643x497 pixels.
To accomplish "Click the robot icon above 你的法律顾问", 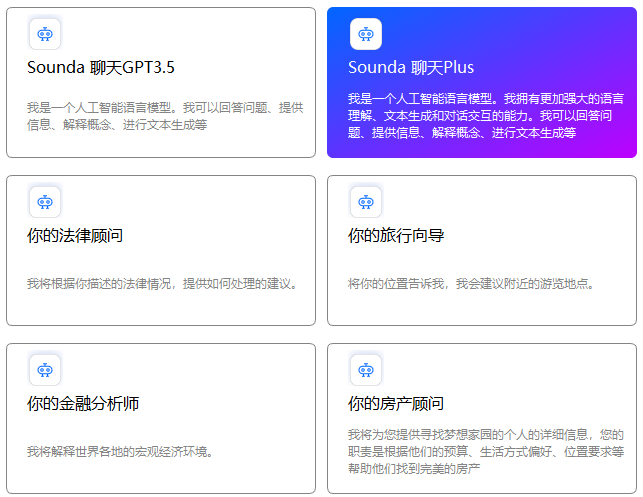I will [x=45, y=202].
